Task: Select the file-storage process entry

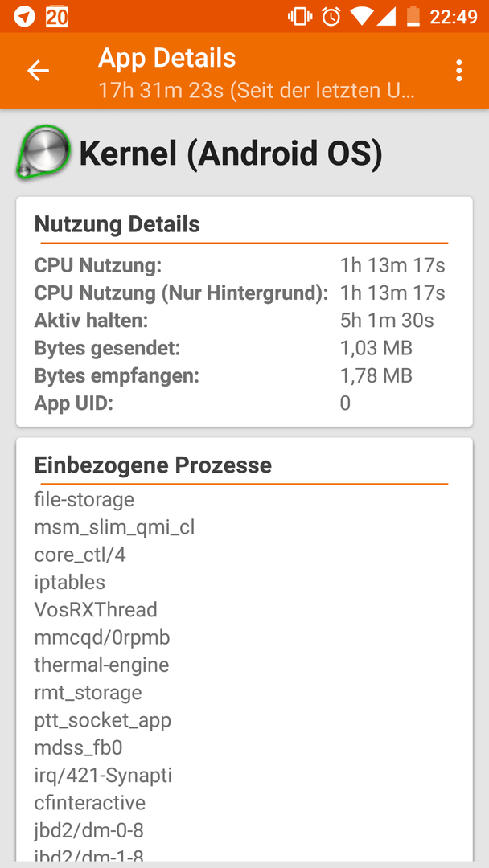Action: tap(84, 500)
